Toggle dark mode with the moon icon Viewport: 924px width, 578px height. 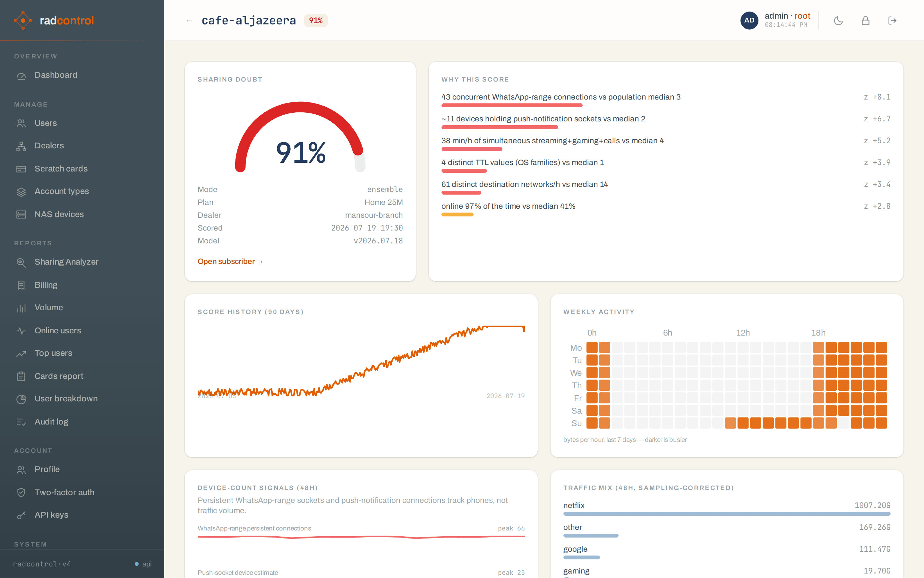point(838,21)
